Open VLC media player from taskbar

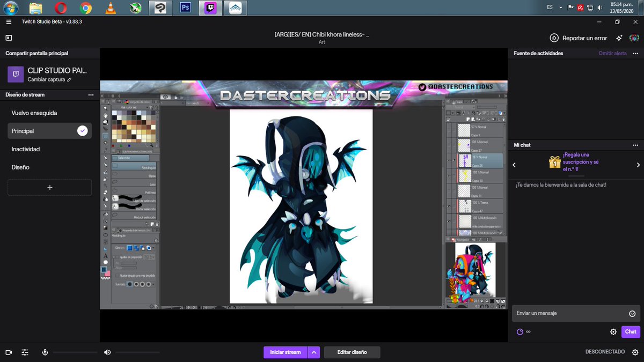[x=111, y=8]
